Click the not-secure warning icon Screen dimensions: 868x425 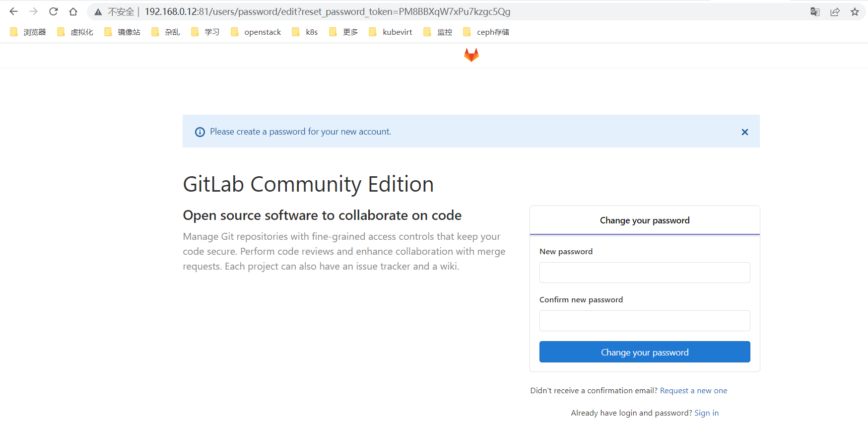(98, 12)
